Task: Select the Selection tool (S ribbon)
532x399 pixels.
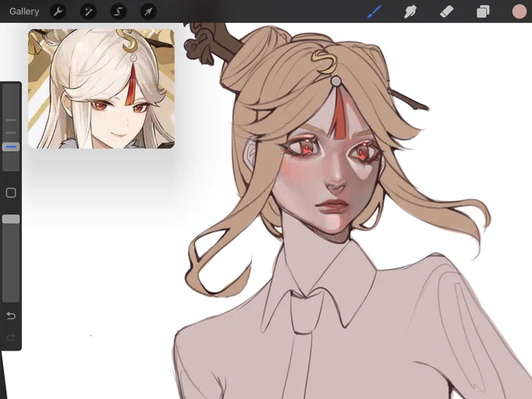Action: click(118, 12)
